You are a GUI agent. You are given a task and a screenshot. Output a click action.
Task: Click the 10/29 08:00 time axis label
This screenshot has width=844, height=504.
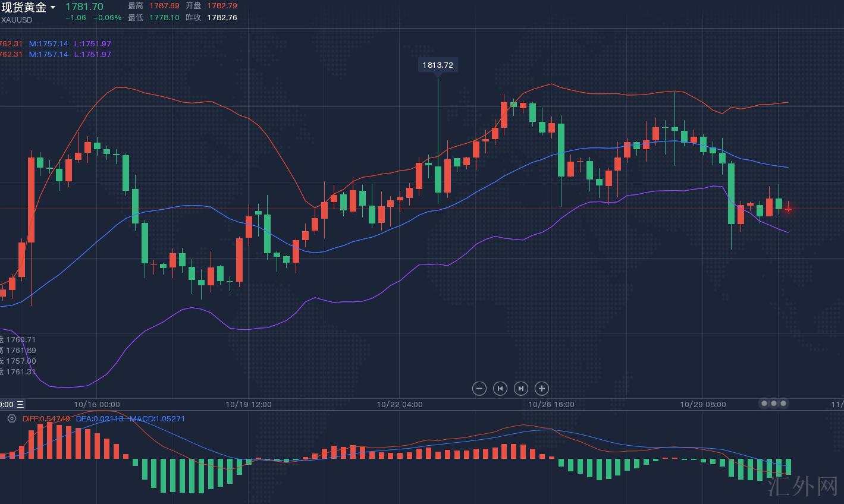[702, 404]
